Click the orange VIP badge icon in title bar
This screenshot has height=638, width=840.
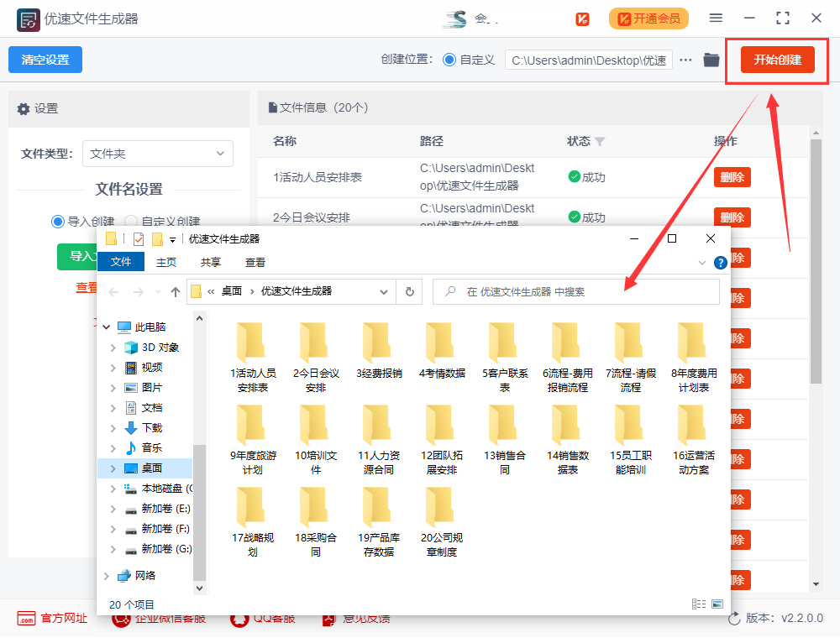[582, 19]
